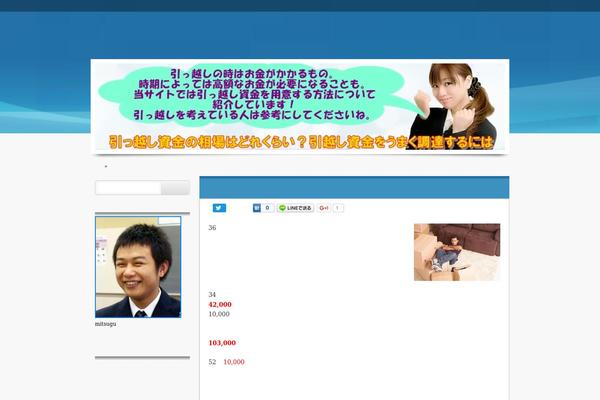600x400 pixels.
Task: Click the search submit button
Action: pos(175,188)
